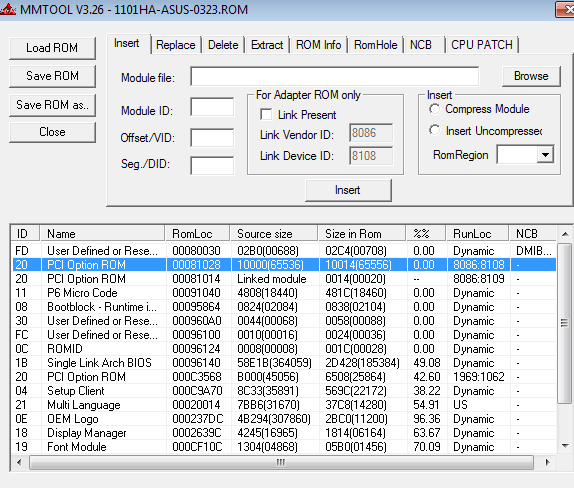Select the Display Manager row
This screenshot has height=488, width=574.
284,433
